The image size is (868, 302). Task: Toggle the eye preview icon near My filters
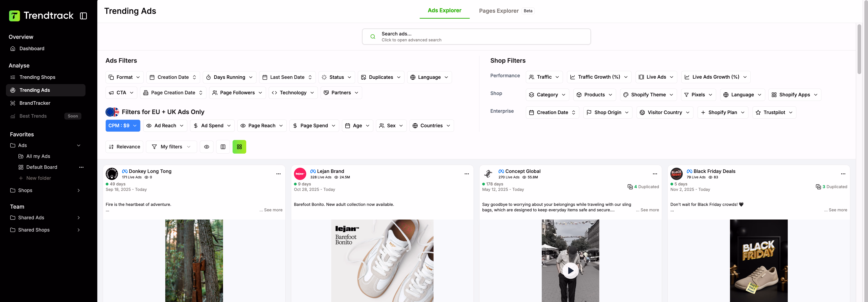[207, 147]
